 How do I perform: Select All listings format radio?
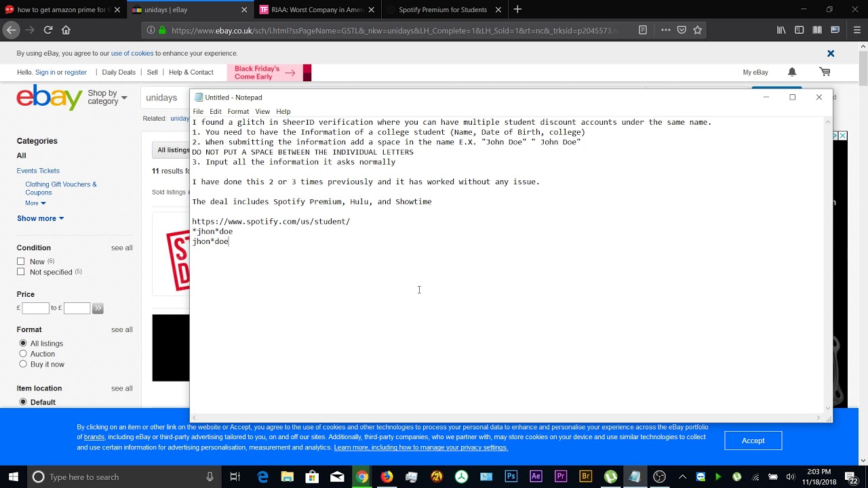(x=23, y=344)
